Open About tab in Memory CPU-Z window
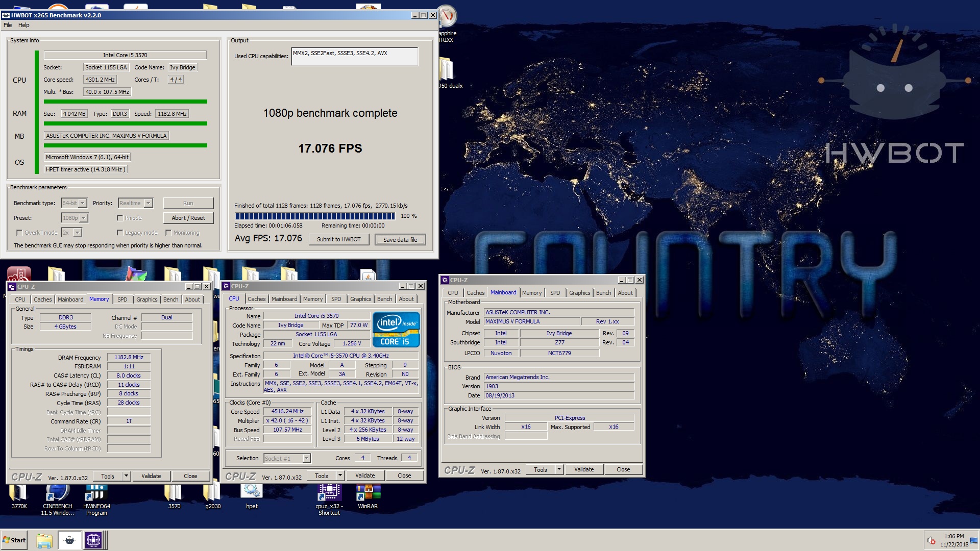The width and height of the screenshot is (980, 551). [192, 299]
